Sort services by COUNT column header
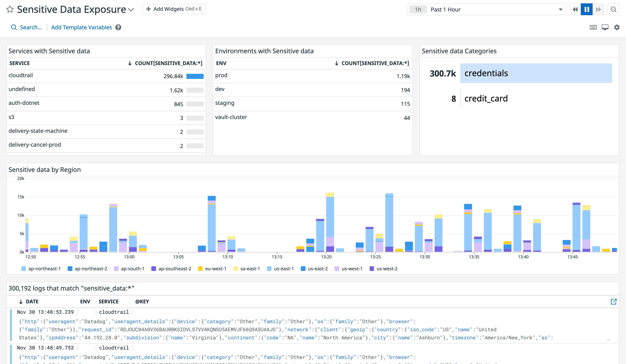The width and height of the screenshot is (626, 364). [x=165, y=63]
